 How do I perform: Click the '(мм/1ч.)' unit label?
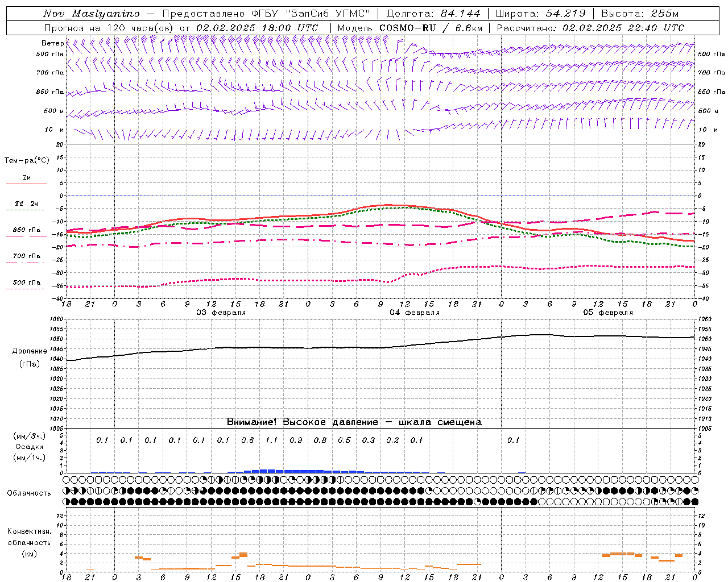pyautogui.click(x=30, y=458)
